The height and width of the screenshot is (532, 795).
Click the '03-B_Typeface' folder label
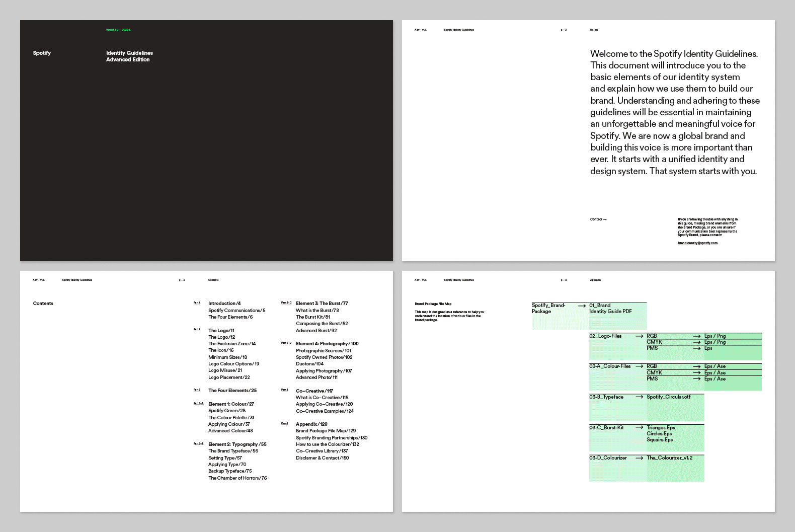pyautogui.click(x=606, y=397)
